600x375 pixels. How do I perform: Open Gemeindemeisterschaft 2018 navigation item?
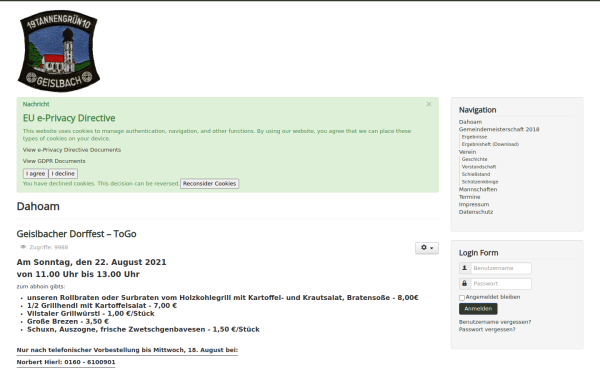(x=499, y=129)
